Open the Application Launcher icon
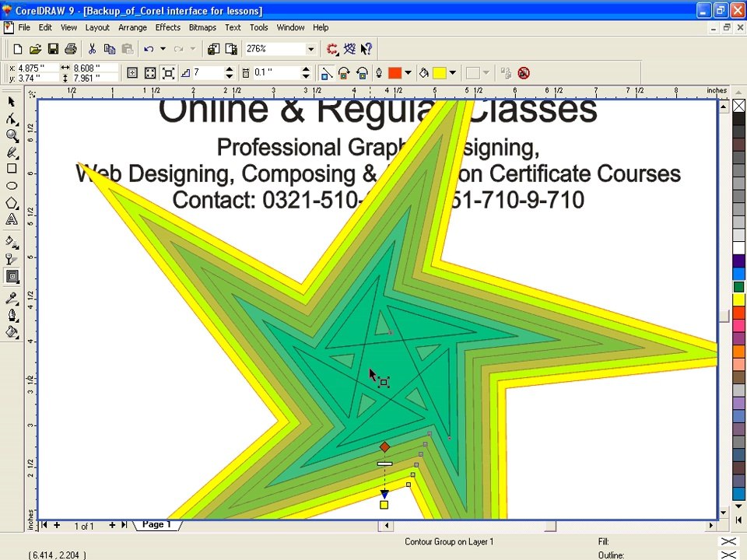 coord(332,48)
